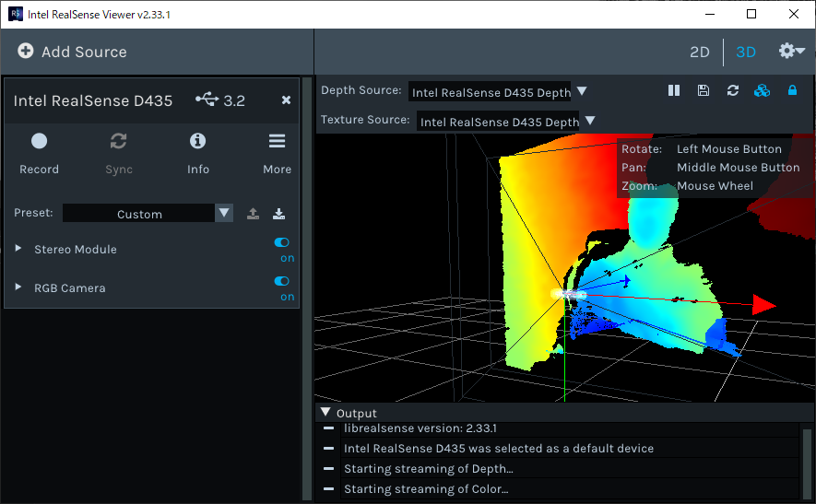Collapse the Output panel
This screenshot has width=816, height=504.
(x=325, y=412)
